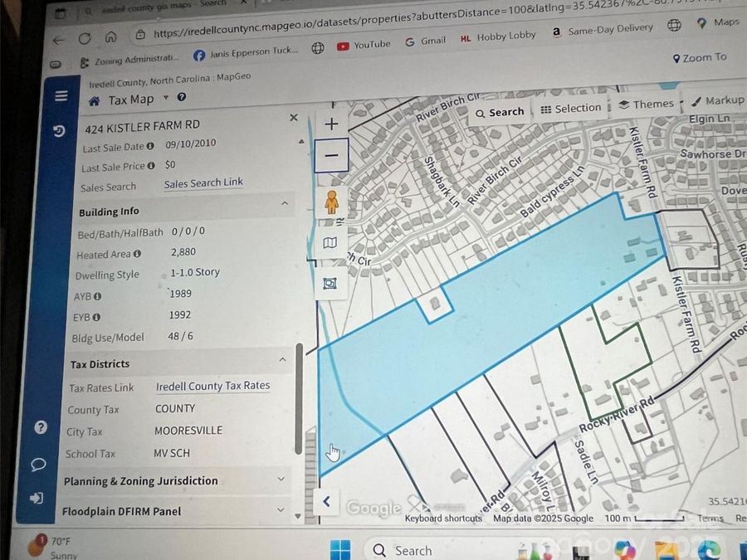
Task: Click the panel scroll-down arrow
Action: tap(298, 516)
